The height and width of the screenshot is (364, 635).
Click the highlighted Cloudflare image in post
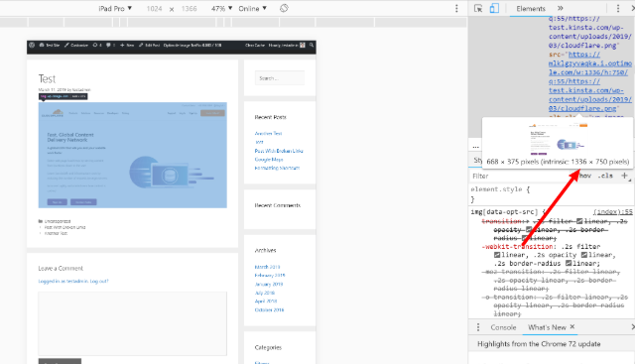(x=132, y=155)
